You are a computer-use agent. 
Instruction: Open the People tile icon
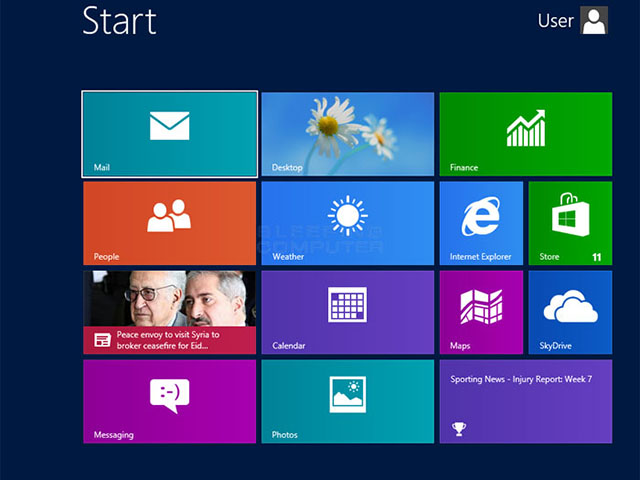(x=169, y=215)
